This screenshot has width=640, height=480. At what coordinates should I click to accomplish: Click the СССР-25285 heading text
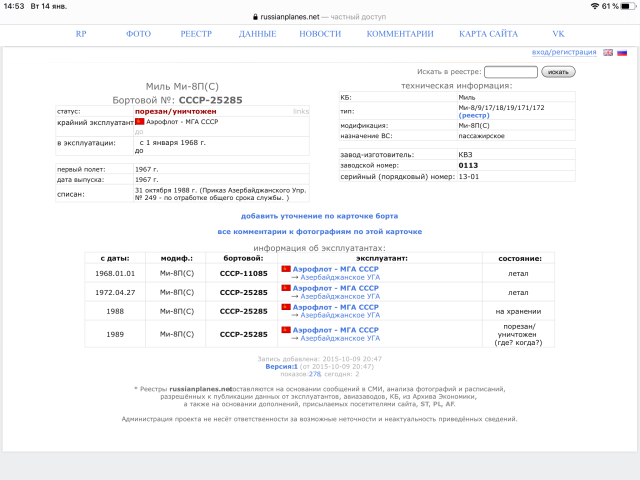coord(211,100)
